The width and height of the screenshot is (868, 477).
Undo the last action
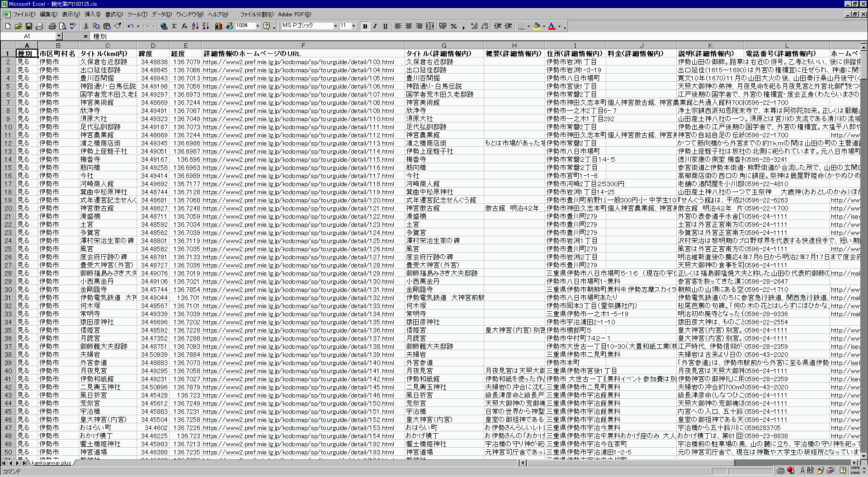tap(131, 26)
